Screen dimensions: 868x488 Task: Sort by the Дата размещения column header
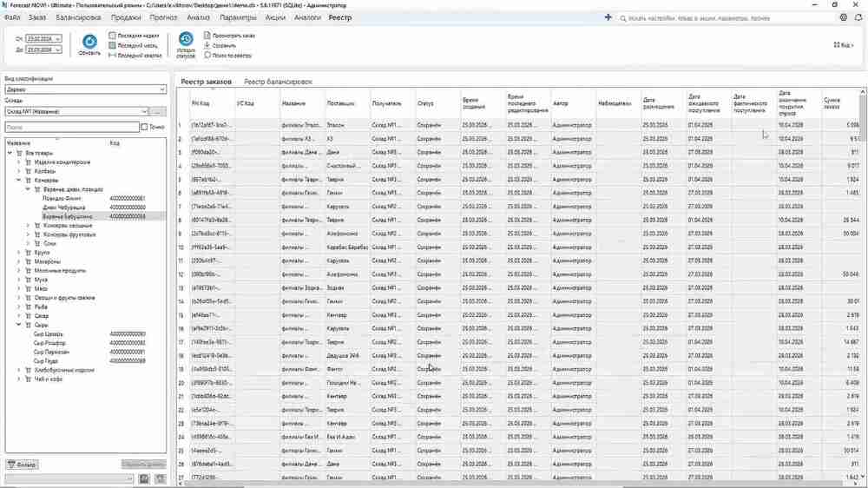tap(663, 103)
